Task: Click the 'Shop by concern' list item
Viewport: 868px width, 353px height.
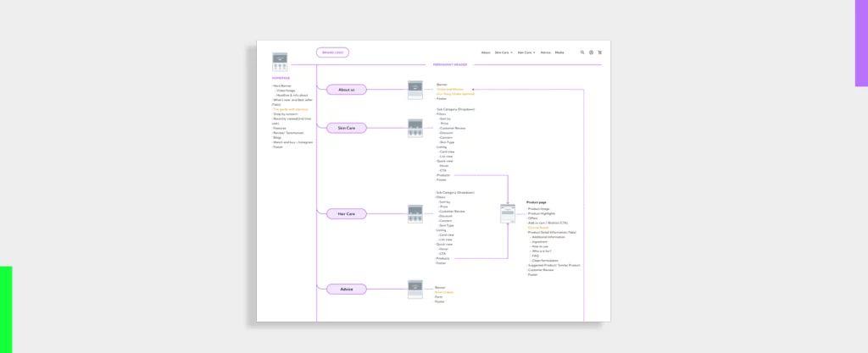Action: [x=285, y=113]
